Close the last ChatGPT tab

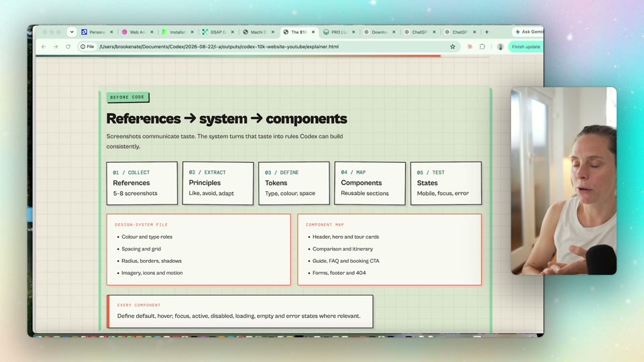coord(474,32)
